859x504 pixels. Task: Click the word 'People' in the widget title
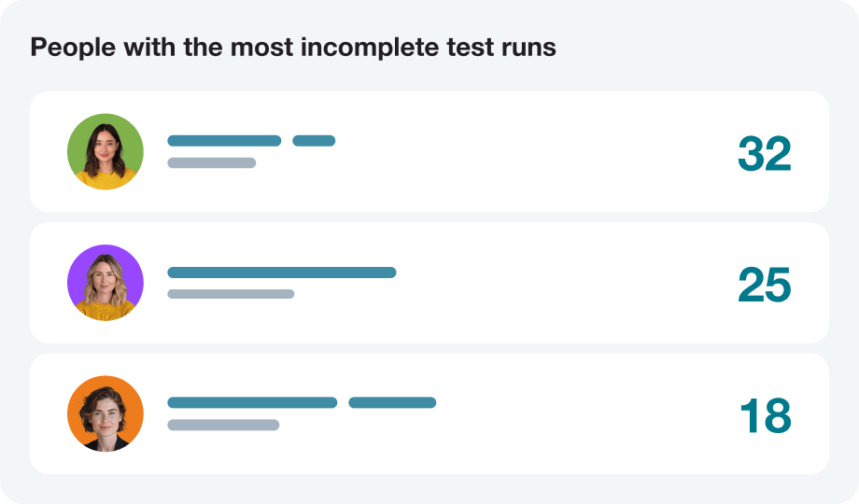[63, 49]
